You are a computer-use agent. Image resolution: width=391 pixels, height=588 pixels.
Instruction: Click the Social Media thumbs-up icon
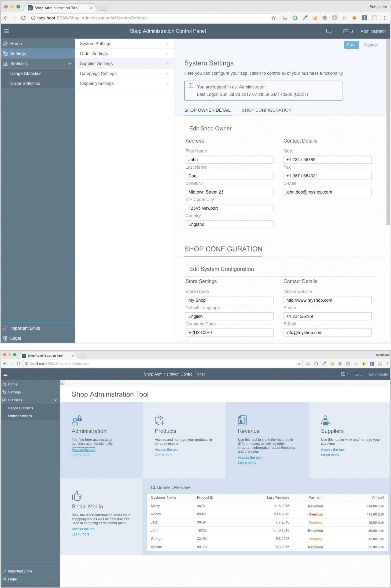77,496
